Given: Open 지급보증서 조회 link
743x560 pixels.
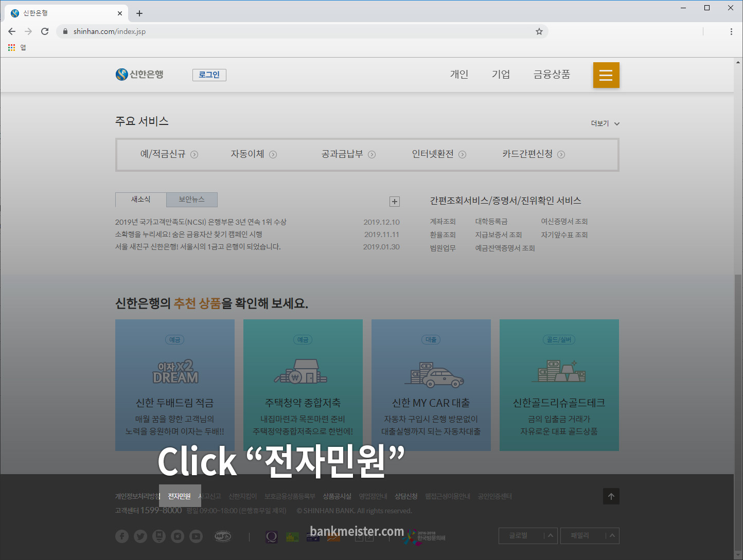Looking at the screenshot, I should [499, 235].
